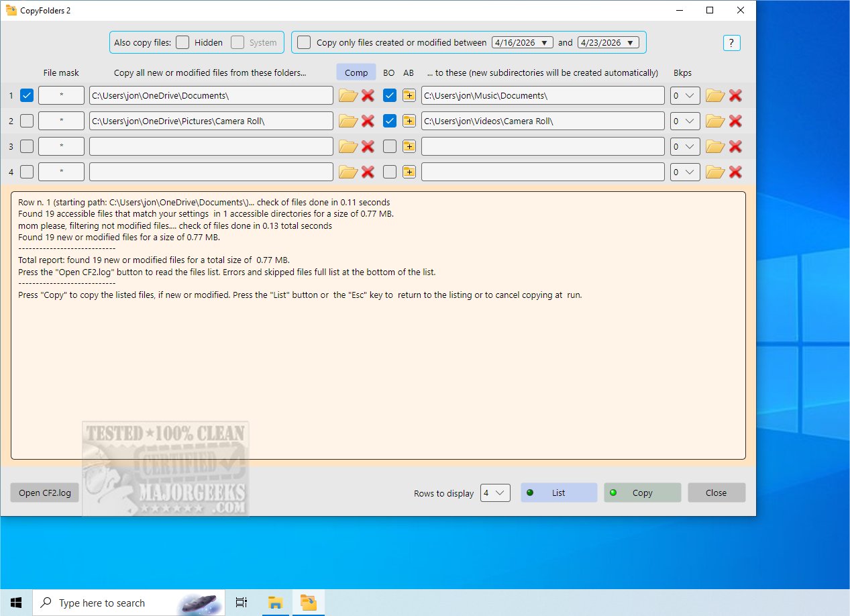This screenshot has width=850, height=616.
Task: Open File Explorer from the taskbar
Action: click(276, 603)
